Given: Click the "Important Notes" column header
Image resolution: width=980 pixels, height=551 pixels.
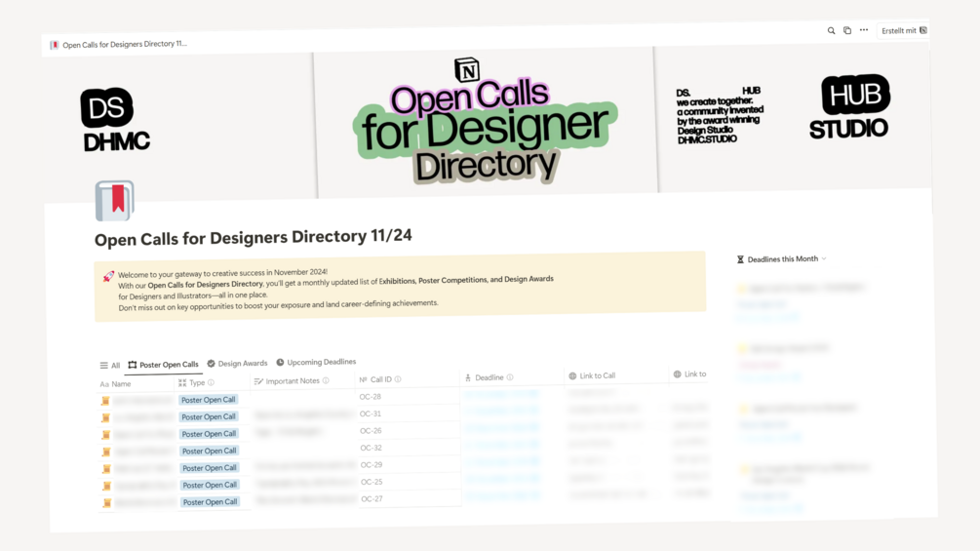Looking at the screenshot, I should point(292,381).
